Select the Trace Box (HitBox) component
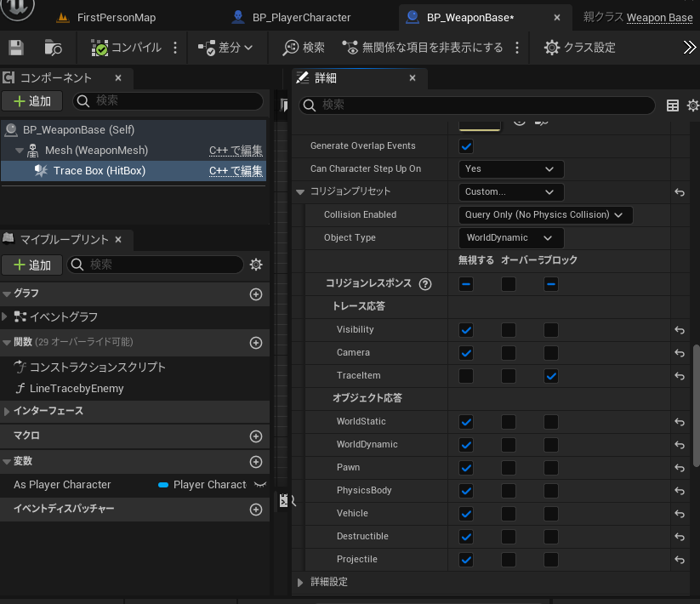The width and height of the screenshot is (700, 604). 100,170
